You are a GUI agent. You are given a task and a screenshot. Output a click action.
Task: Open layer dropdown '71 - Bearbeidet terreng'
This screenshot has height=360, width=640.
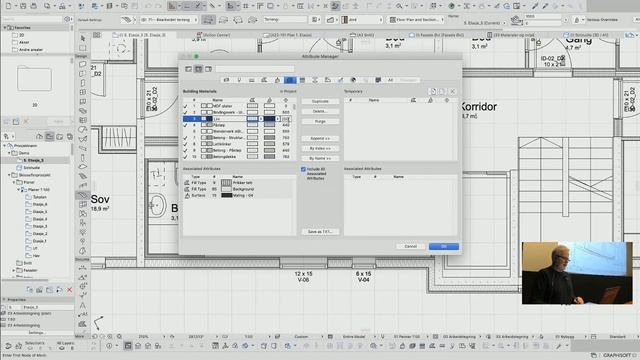tap(169, 20)
